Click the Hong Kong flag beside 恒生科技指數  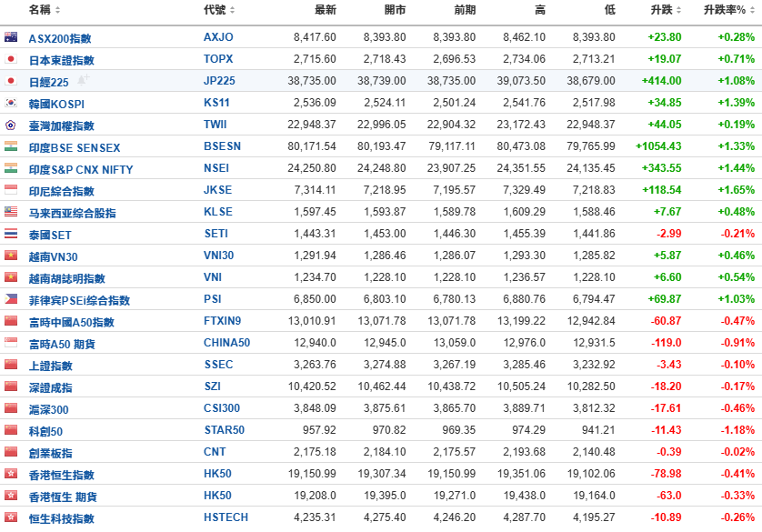(x=11, y=517)
